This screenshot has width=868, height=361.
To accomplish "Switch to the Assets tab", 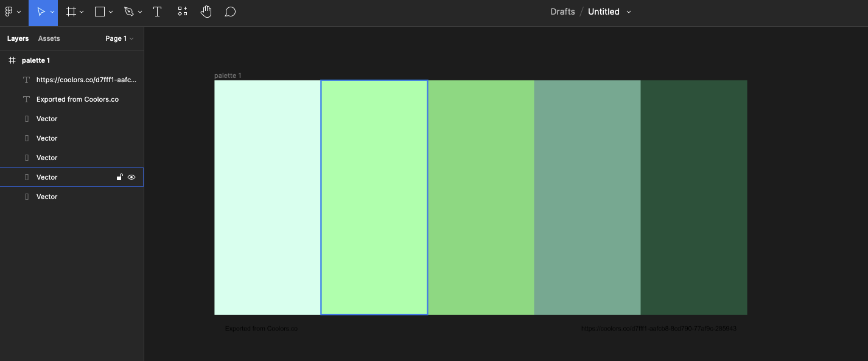I will [49, 38].
